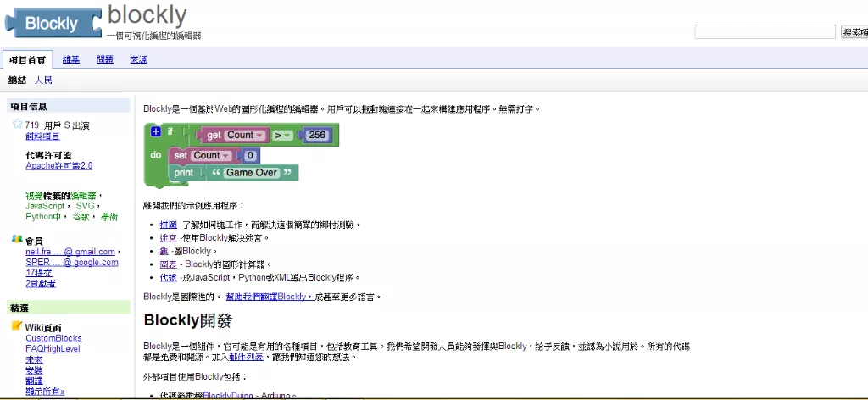Image resolution: width=868 pixels, height=400 pixels.
Task: Open the 拼圖 puzzle demo link
Action: click(x=169, y=225)
